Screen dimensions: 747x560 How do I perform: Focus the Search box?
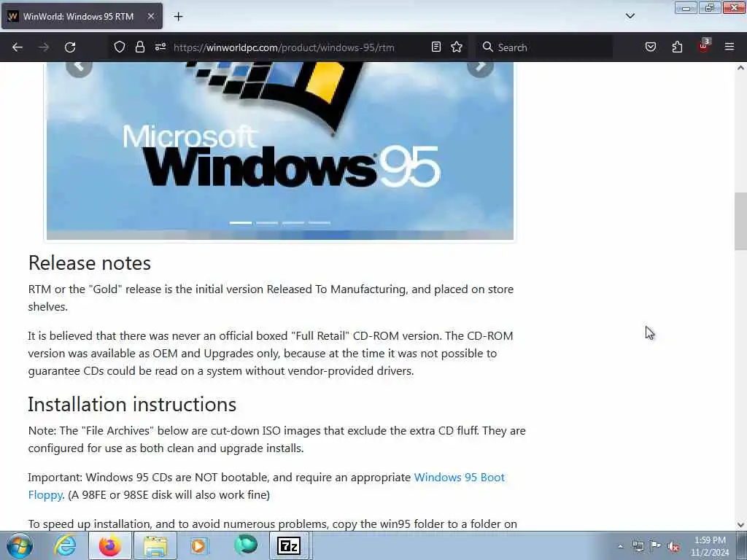point(544,47)
